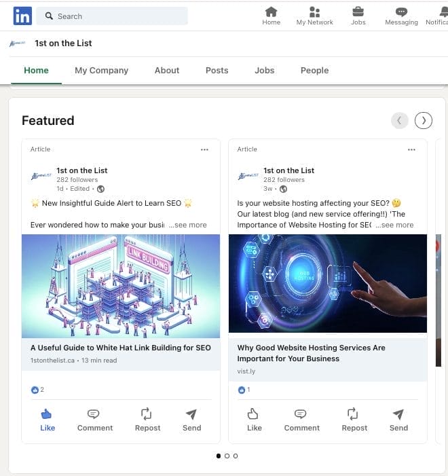View the 2 reactions on Link Building post
The width and height of the screenshot is (448, 476).
37,390
